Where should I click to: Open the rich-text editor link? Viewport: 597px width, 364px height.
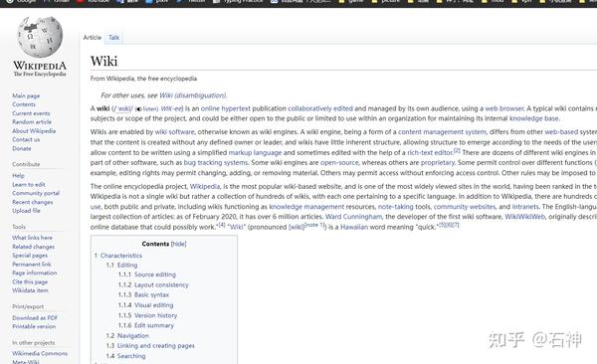click(430, 153)
